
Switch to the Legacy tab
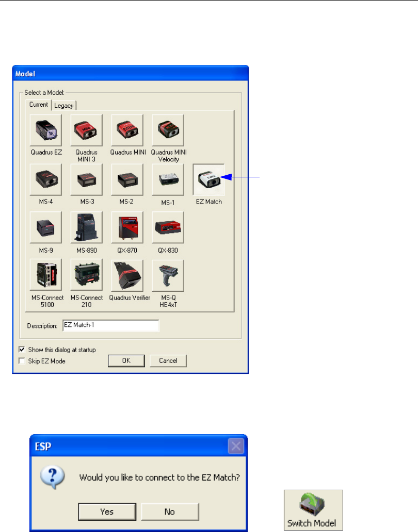pos(64,106)
